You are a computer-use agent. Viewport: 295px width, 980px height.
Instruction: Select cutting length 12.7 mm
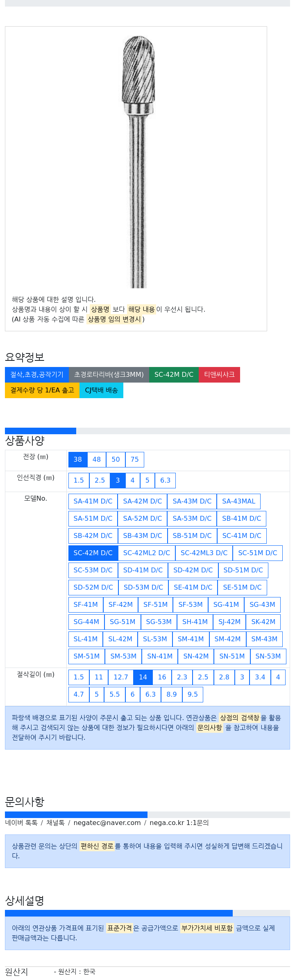[121, 677]
